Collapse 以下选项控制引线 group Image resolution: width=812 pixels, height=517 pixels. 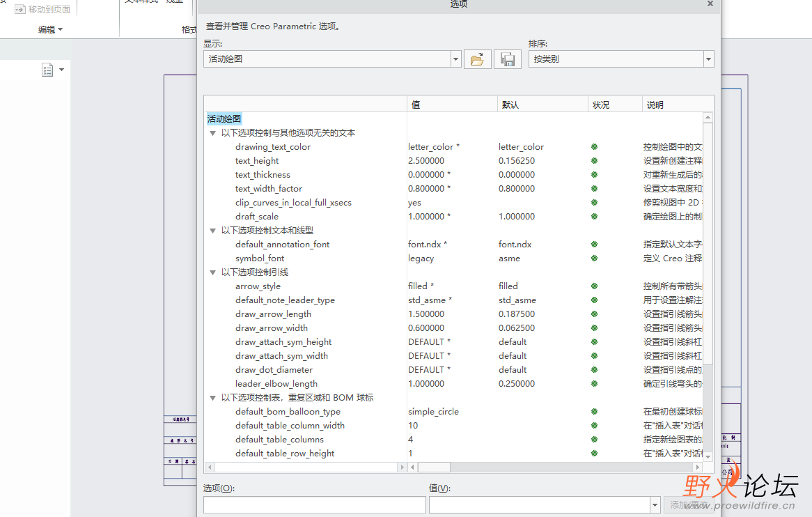click(212, 272)
